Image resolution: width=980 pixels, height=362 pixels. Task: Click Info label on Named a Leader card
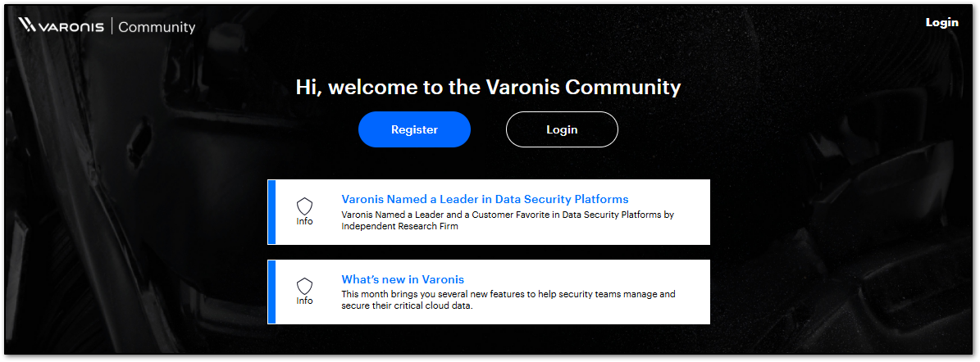coord(305,221)
